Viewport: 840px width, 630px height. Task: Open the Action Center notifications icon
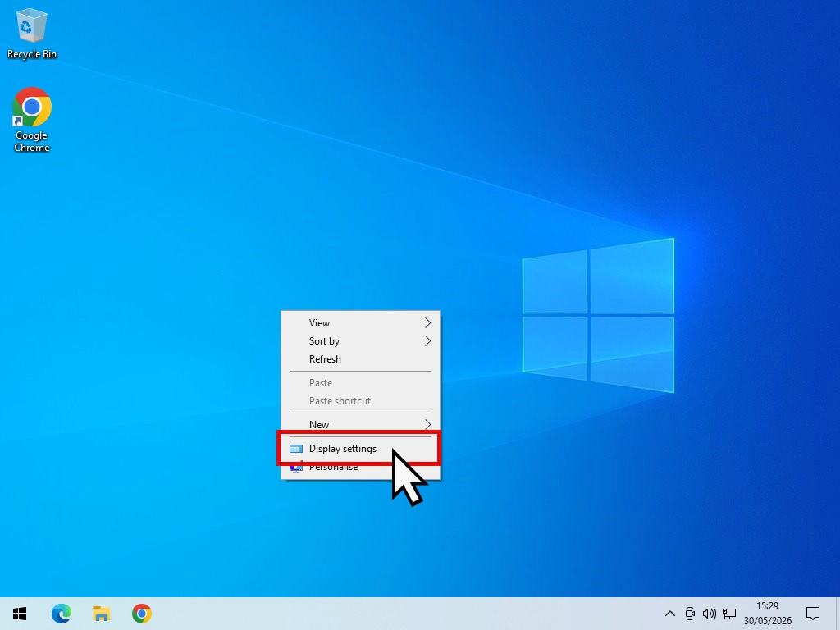(813, 614)
